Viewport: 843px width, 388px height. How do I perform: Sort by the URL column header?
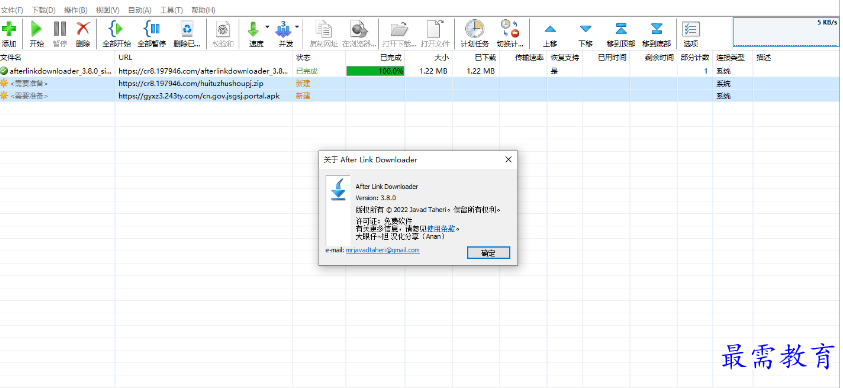pyautogui.click(x=204, y=58)
